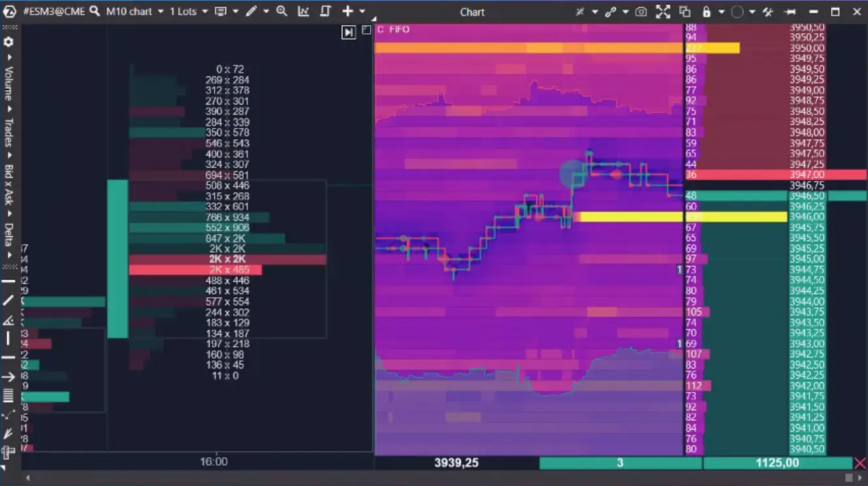
Task: Take a chart snapshot with camera icon
Action: tap(641, 12)
